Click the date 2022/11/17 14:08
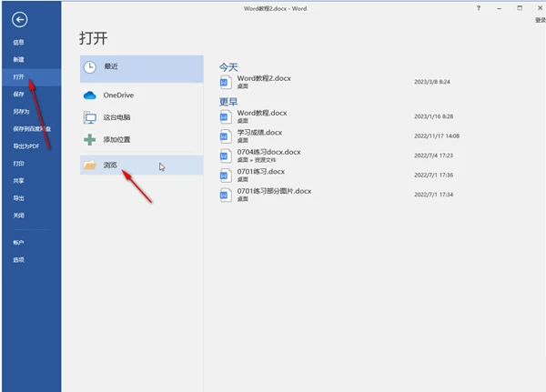 (437, 136)
